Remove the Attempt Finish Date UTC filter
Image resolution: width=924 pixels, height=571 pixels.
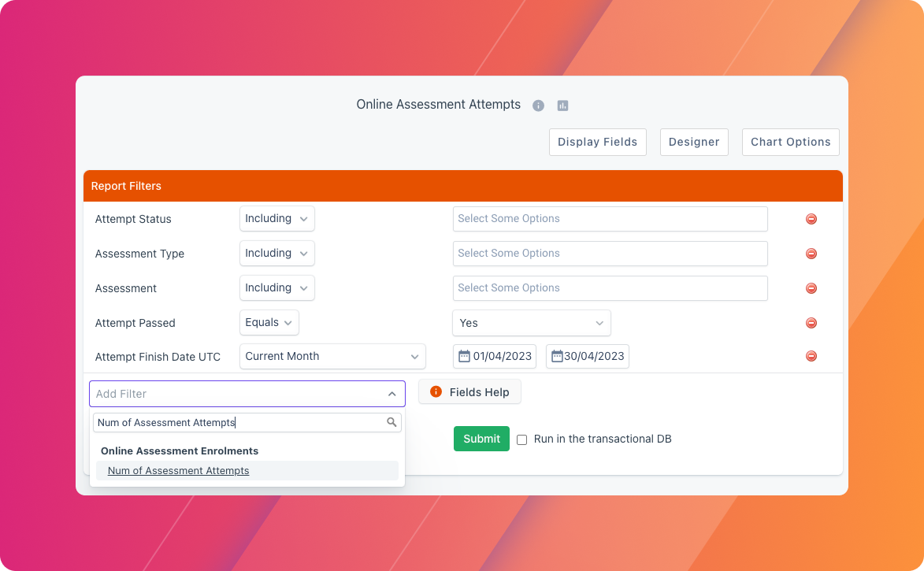pos(811,356)
